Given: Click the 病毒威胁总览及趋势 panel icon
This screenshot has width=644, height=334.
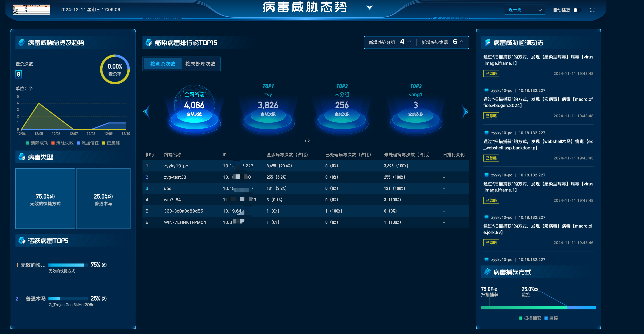Looking at the screenshot, I should [x=22, y=42].
